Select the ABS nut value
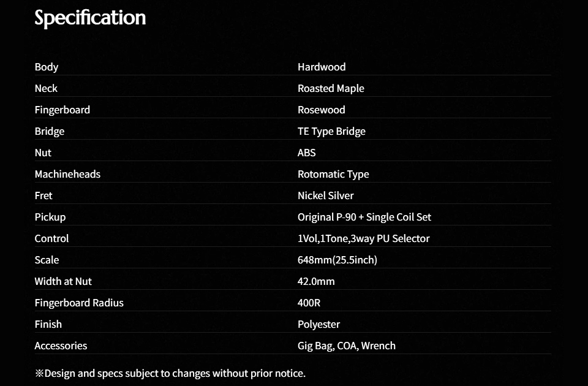This screenshot has height=386, width=588. [x=307, y=153]
